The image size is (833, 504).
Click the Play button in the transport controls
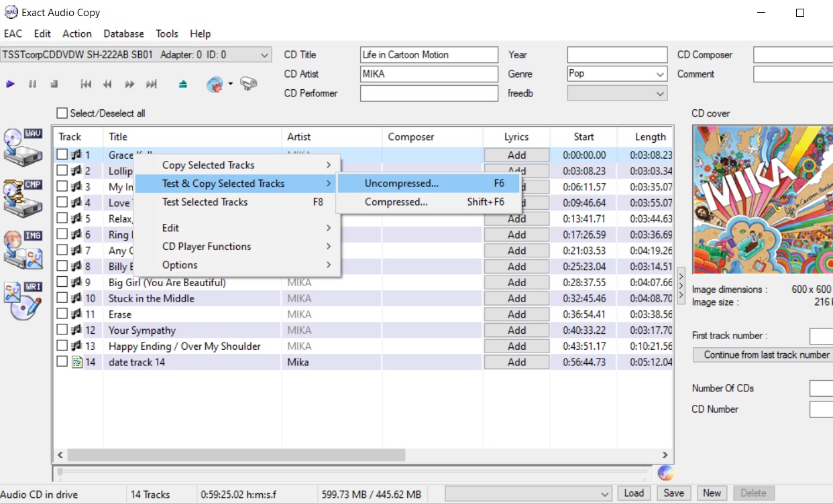coord(10,84)
